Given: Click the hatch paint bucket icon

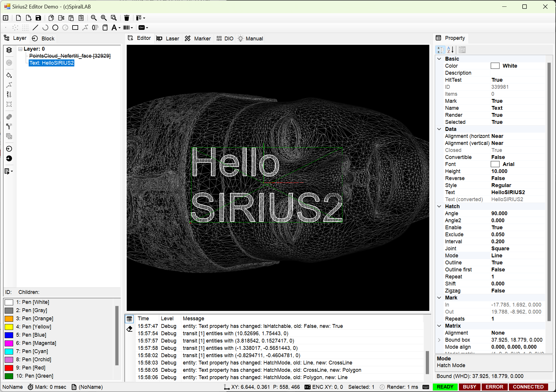Looking at the screenshot, I should point(9,75).
